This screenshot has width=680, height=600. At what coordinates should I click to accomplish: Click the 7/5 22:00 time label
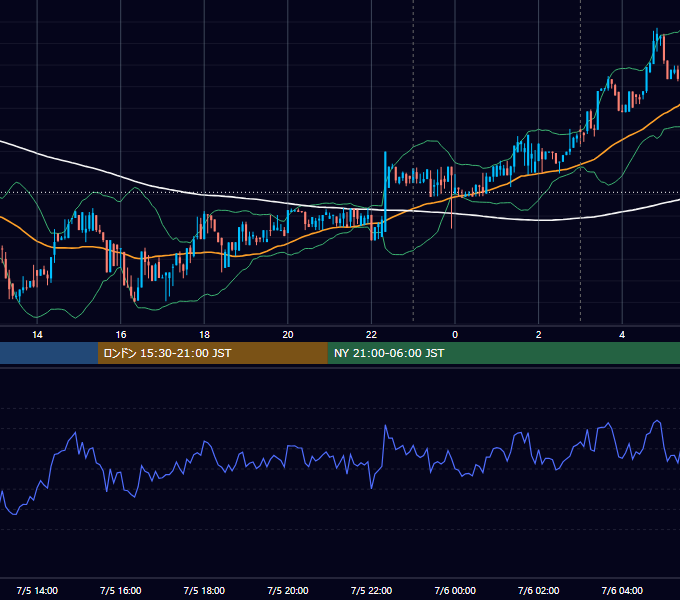coord(371,590)
